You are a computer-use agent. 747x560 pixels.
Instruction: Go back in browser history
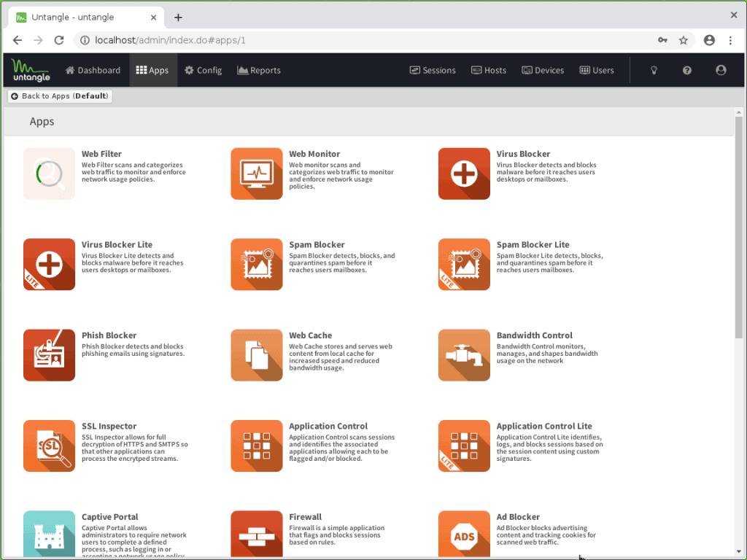tap(18, 40)
